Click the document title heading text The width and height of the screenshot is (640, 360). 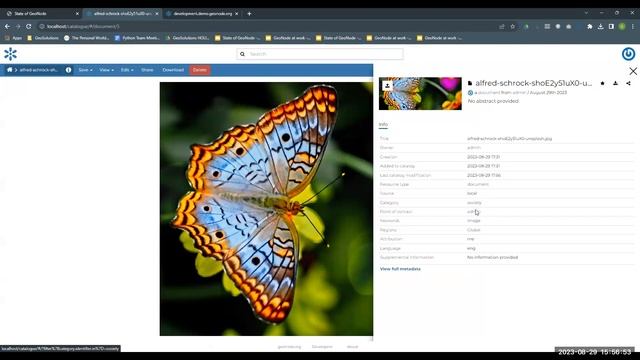click(x=533, y=83)
